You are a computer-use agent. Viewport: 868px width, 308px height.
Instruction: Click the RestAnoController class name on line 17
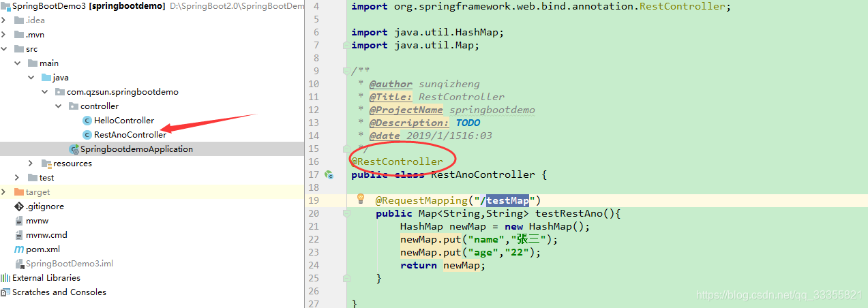pyautogui.click(x=483, y=174)
